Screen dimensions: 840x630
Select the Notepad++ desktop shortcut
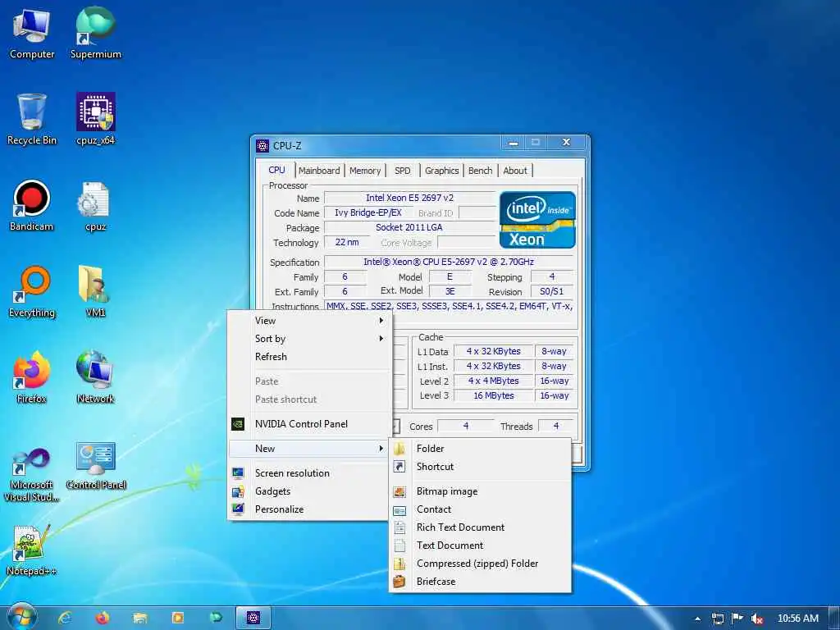click(32, 550)
